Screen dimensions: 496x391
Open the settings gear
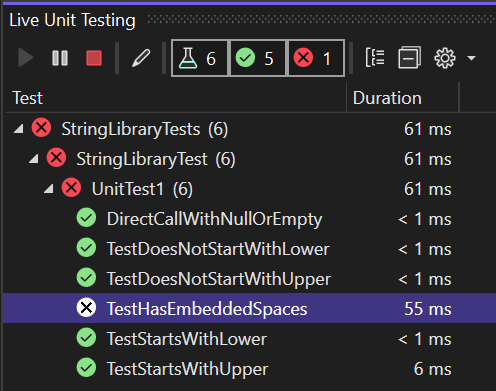pyautogui.click(x=445, y=58)
